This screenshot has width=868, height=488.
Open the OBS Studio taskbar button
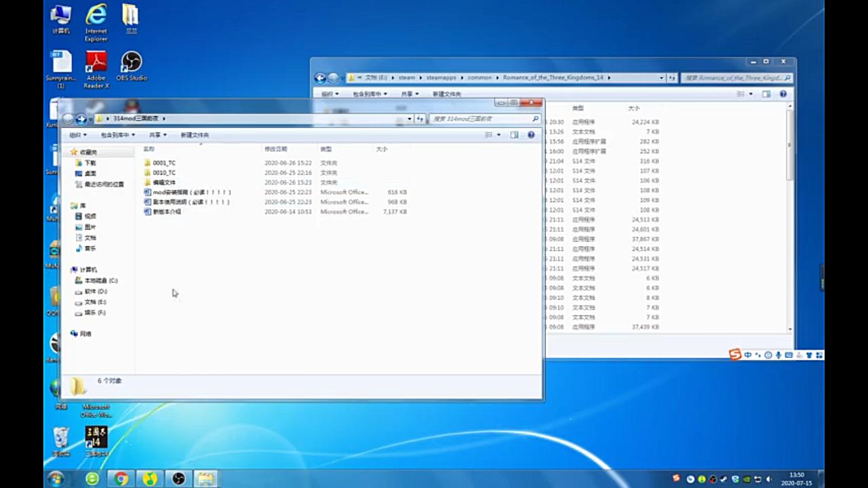pos(178,479)
